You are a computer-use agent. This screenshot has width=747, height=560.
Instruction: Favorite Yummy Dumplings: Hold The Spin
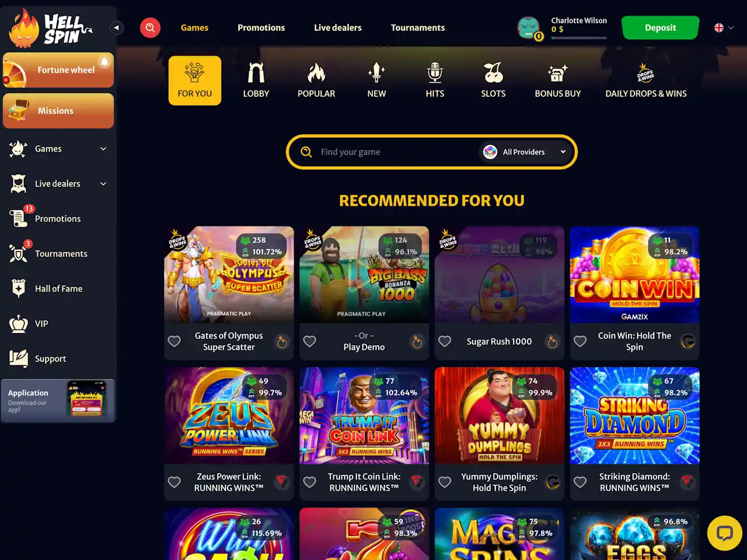445,482
